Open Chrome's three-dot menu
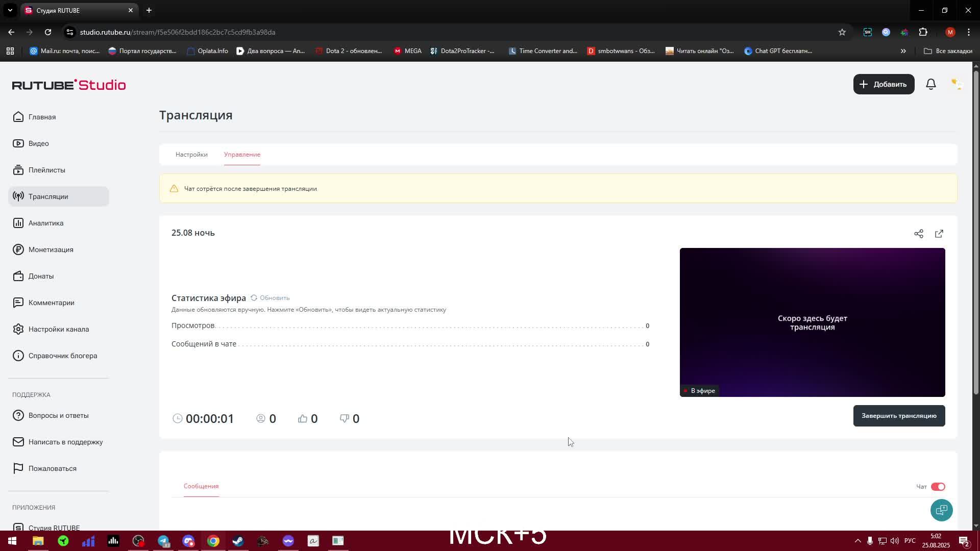 click(968, 32)
